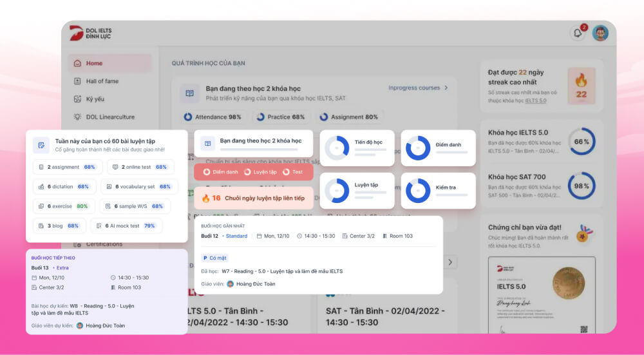Click the Inprogress courses link

[414, 88]
